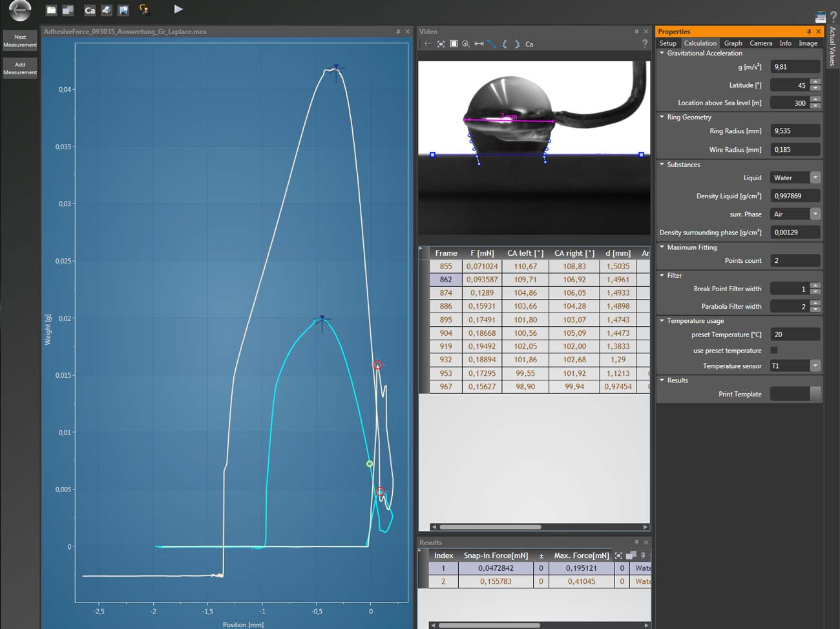Screen dimensions: 840x629
Task: Increase Latitude with its up stepper arrow
Action: [x=815, y=82]
